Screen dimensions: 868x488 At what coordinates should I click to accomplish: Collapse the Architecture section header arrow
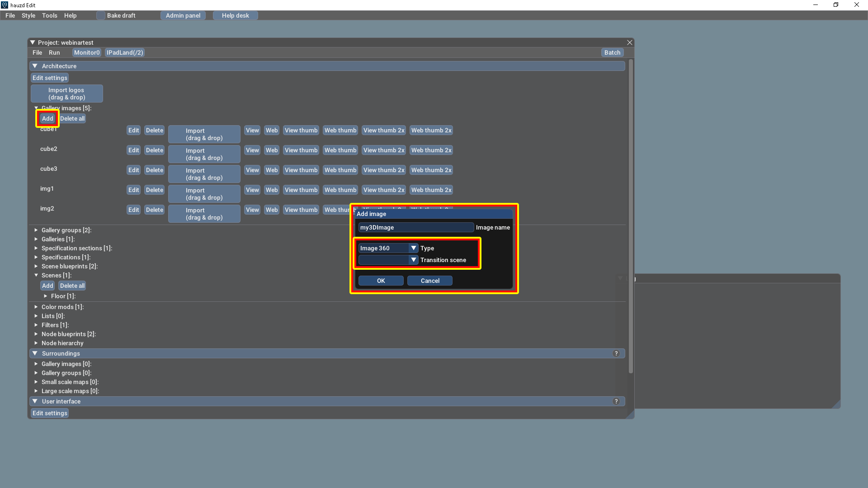(x=35, y=66)
